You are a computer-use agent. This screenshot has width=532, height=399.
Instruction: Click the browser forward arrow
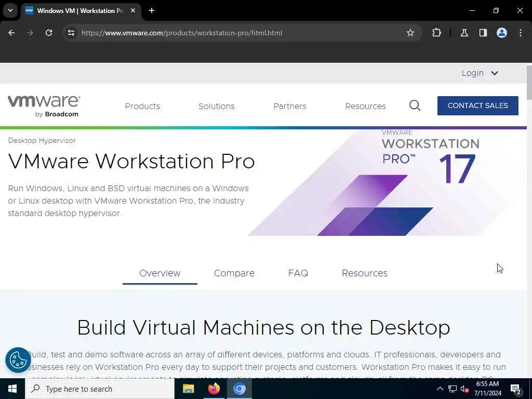coord(30,33)
